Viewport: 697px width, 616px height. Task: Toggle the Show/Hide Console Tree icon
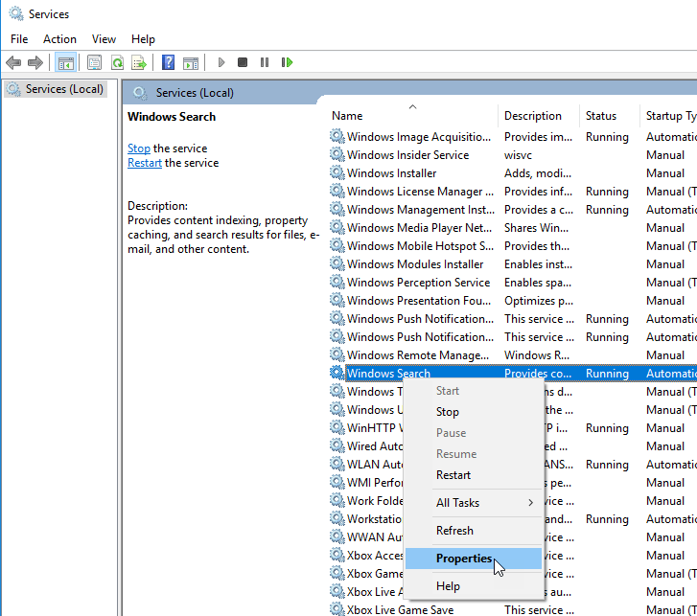point(66,62)
